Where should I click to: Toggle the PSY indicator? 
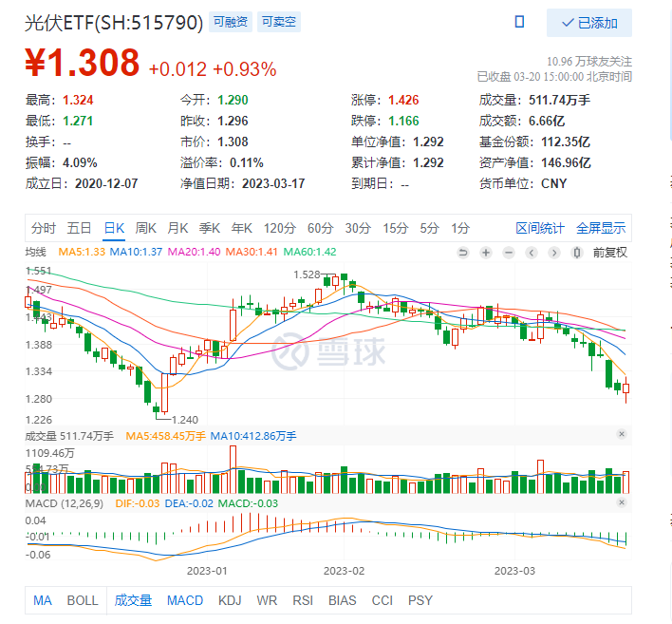pyautogui.click(x=420, y=600)
